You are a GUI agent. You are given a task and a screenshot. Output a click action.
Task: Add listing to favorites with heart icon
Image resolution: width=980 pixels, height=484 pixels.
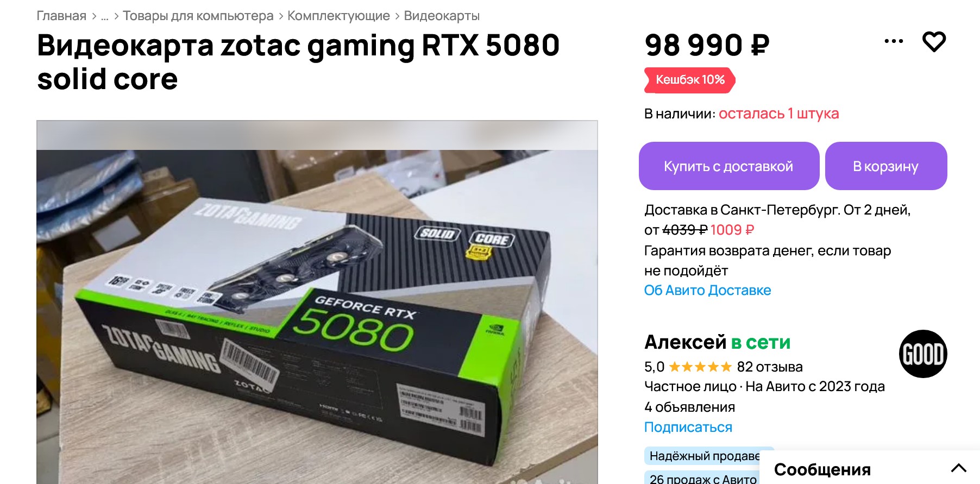(x=934, y=42)
